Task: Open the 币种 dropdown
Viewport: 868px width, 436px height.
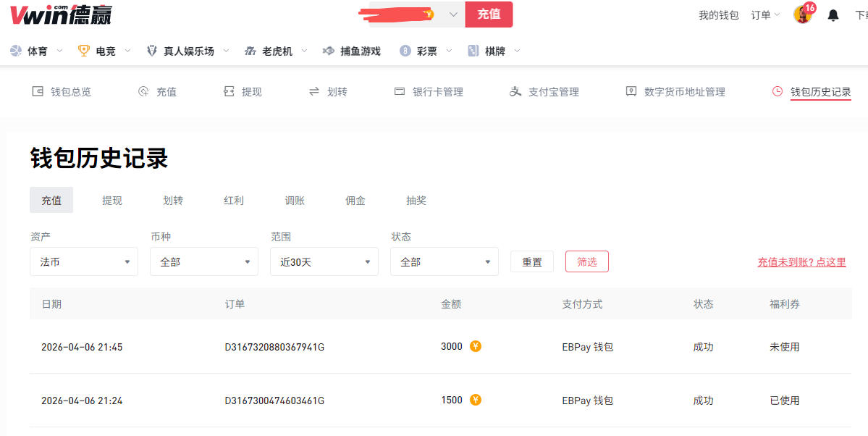Action: pos(204,261)
